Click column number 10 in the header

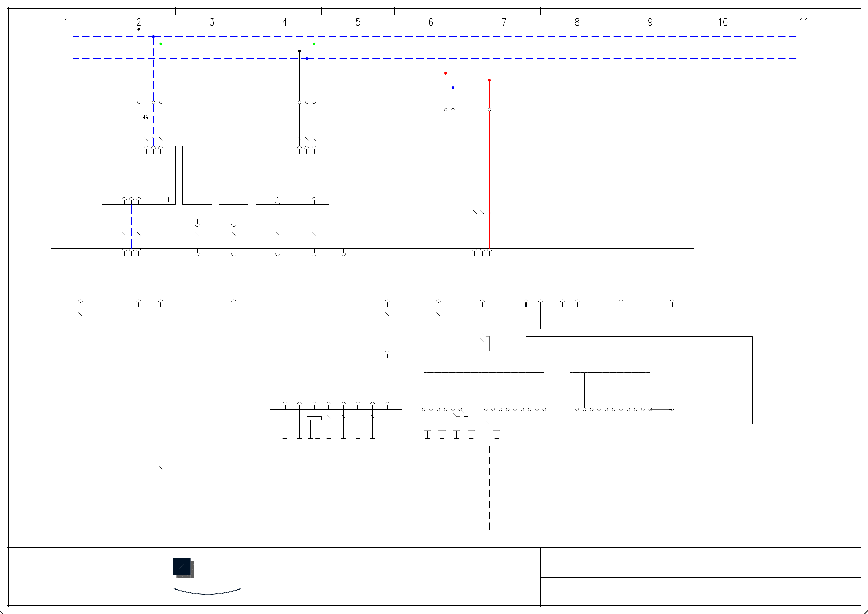tap(723, 22)
